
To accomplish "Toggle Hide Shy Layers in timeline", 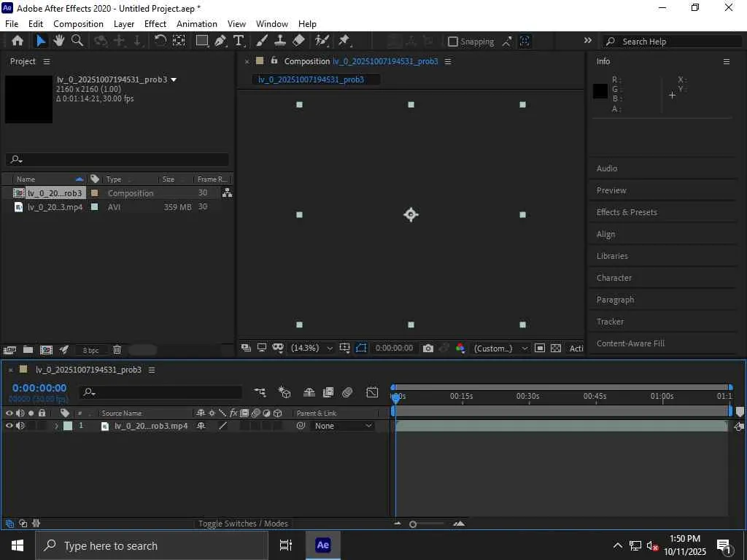I will click(309, 392).
